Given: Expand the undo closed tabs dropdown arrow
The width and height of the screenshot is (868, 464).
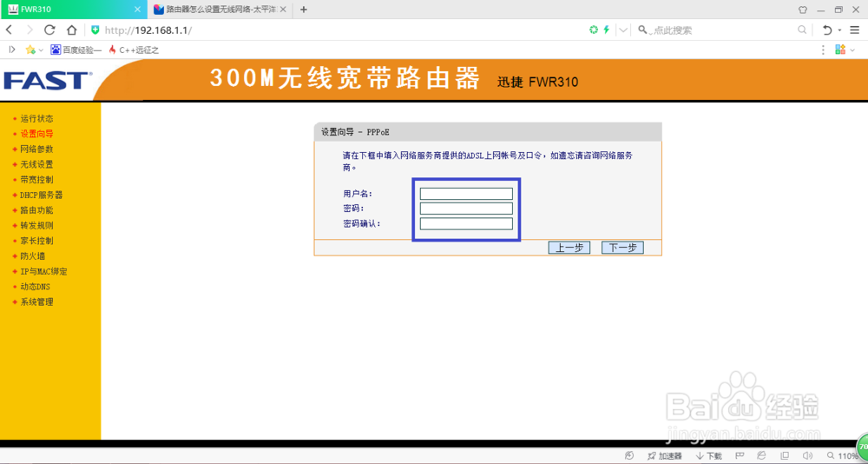Looking at the screenshot, I should [839, 30].
